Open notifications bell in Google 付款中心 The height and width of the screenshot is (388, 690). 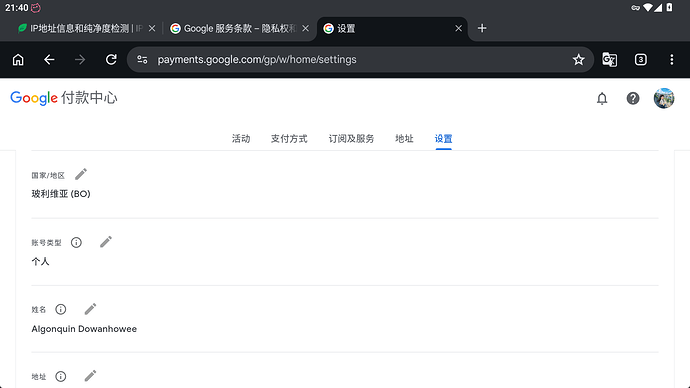pyautogui.click(x=602, y=99)
